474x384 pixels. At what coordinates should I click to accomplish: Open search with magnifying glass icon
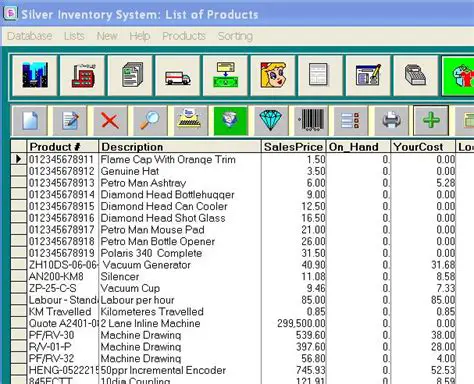tap(150, 121)
